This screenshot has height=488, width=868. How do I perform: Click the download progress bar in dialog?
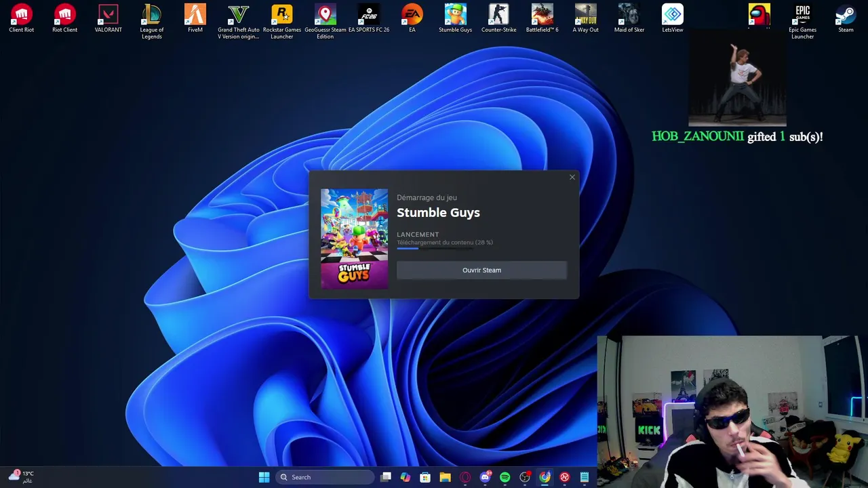pos(435,249)
